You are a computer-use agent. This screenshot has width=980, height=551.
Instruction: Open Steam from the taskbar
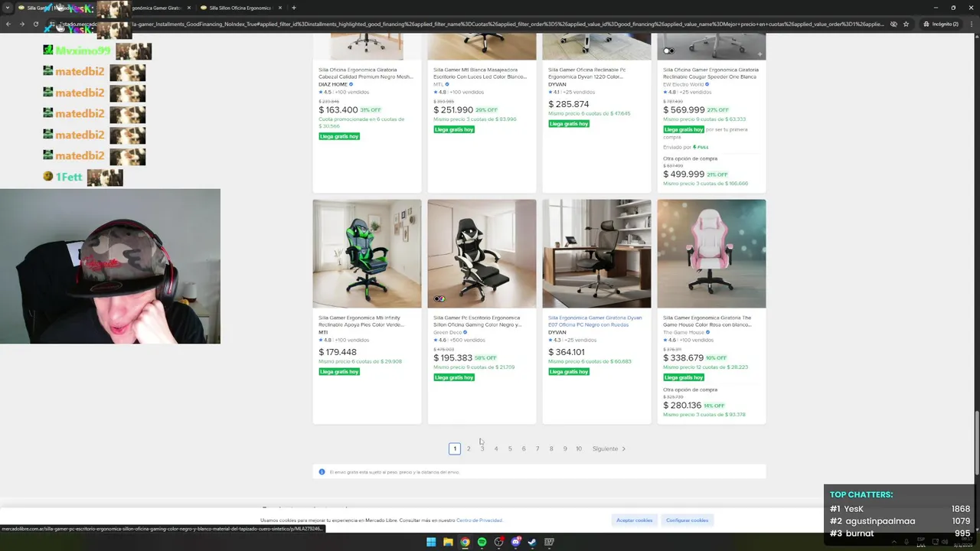tap(532, 542)
